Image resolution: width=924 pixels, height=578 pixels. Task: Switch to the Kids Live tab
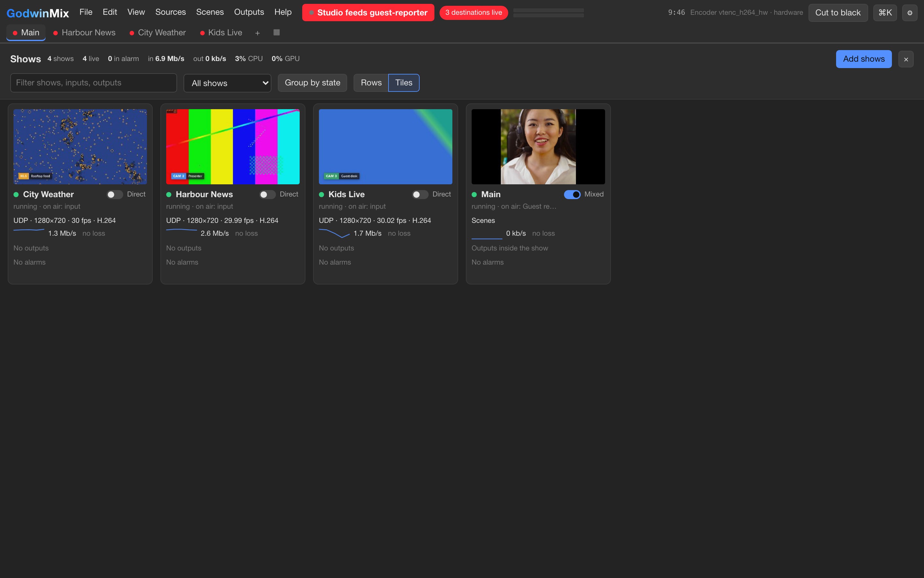click(221, 32)
